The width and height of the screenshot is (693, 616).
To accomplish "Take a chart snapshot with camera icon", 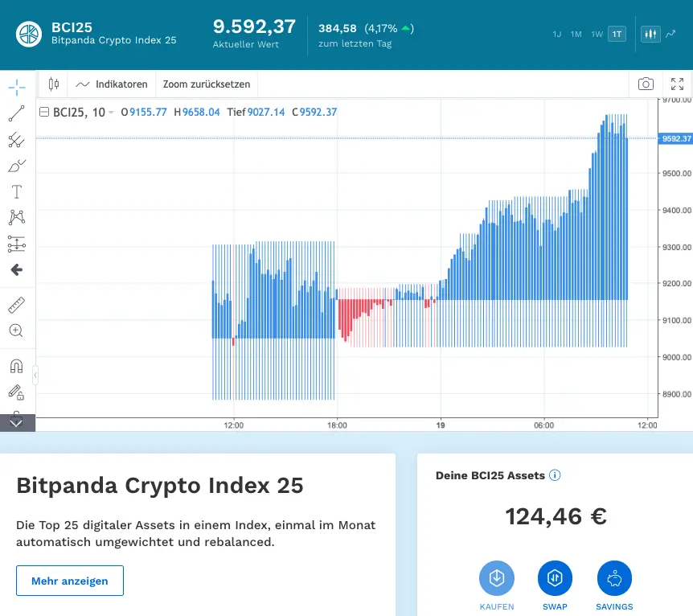I will pos(646,84).
